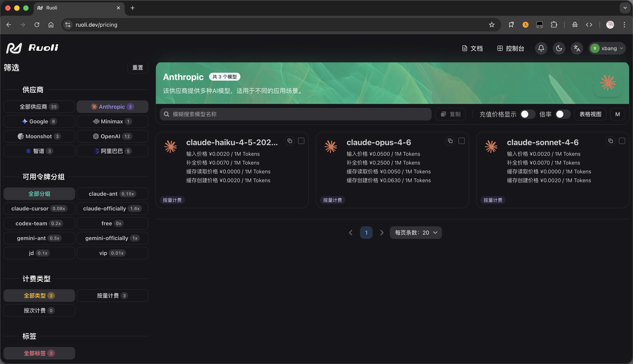The width and height of the screenshot is (633, 364).
Task: Expand the browser tab search chevron
Action: [625, 8]
